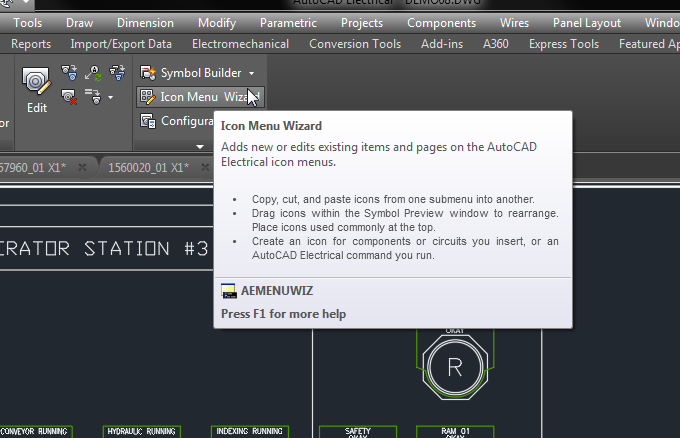
Task: Click the STATION #3 title text
Action: [x=146, y=248]
